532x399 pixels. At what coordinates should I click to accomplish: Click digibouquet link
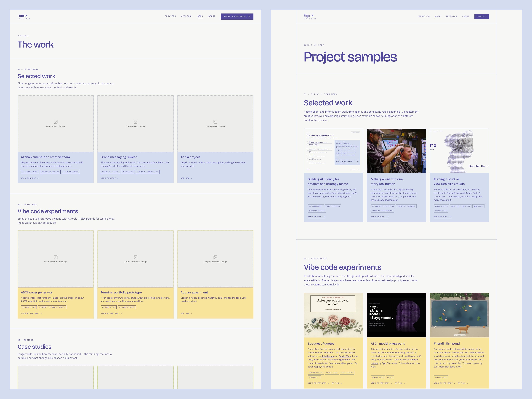pos(344,360)
